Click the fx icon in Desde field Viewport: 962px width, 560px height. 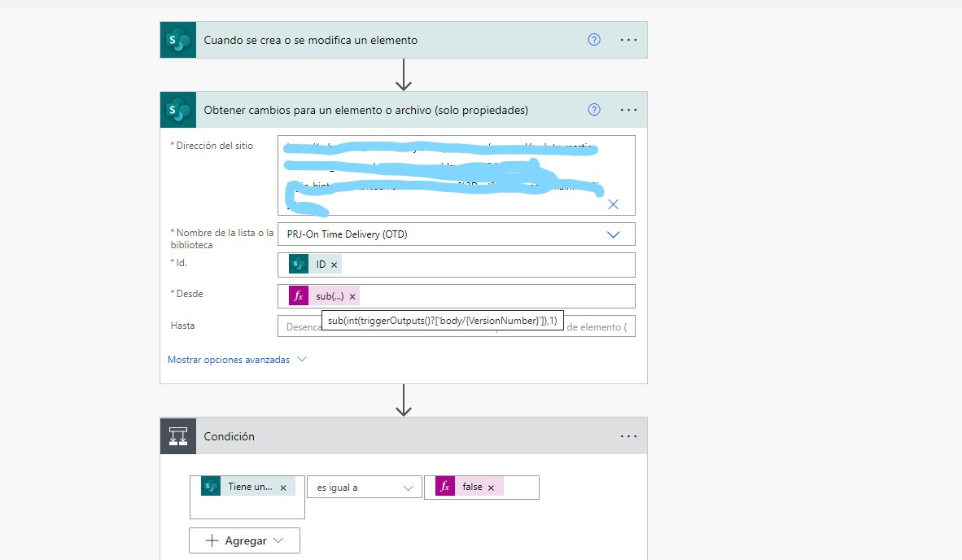tap(298, 296)
